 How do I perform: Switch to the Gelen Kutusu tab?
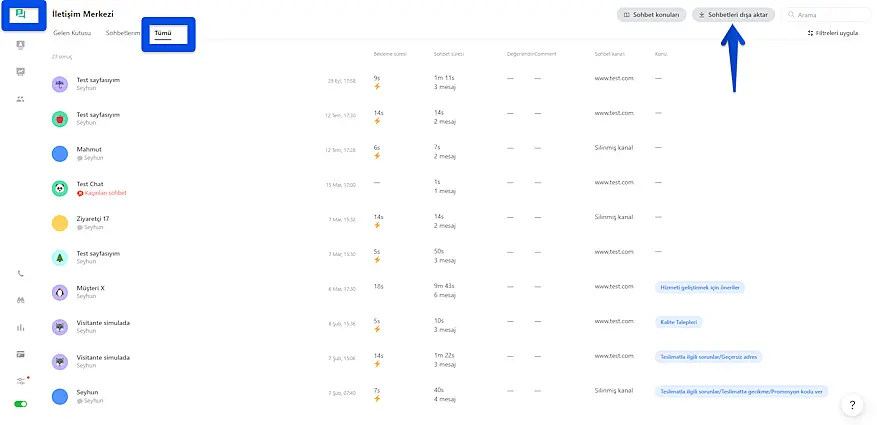pyautogui.click(x=72, y=33)
